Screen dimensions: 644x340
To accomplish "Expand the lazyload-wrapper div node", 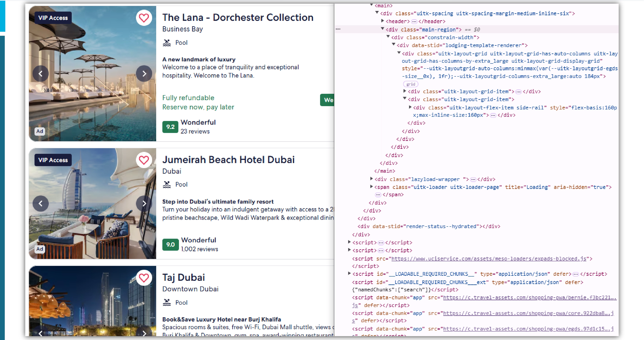I will coord(371,179).
